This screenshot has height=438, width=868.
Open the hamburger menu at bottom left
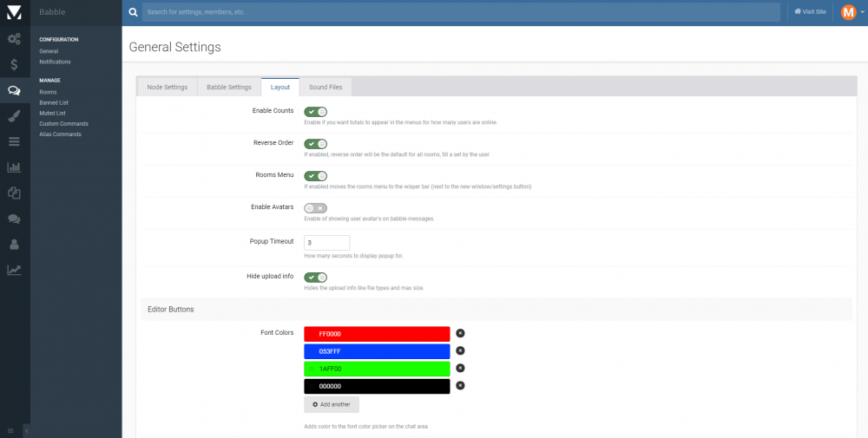click(10, 430)
